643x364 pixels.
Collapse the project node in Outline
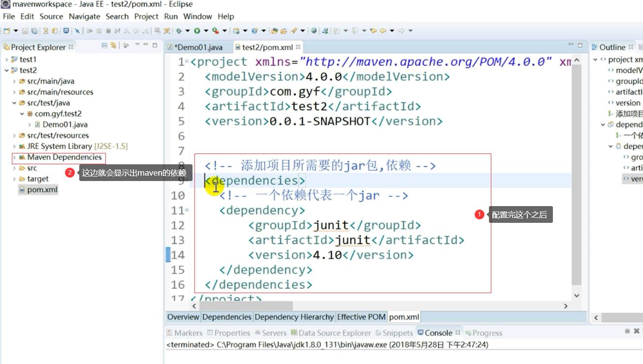point(595,60)
